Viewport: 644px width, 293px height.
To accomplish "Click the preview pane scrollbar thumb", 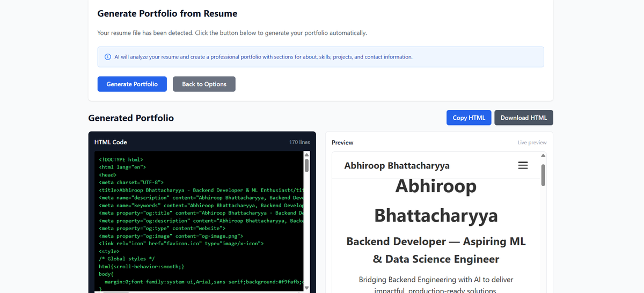I will [x=543, y=175].
